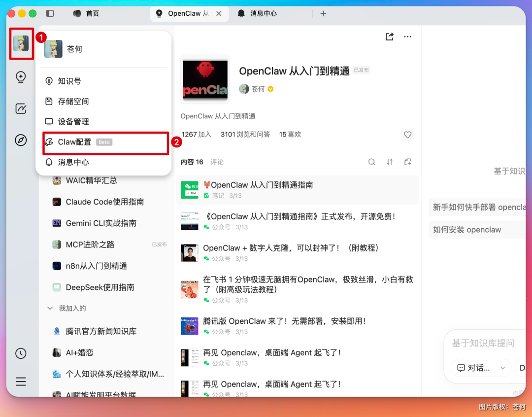This screenshot has height=417, width=532.
Task: Click the sidebar toggle icon near traffic lights
Action: click(50, 13)
